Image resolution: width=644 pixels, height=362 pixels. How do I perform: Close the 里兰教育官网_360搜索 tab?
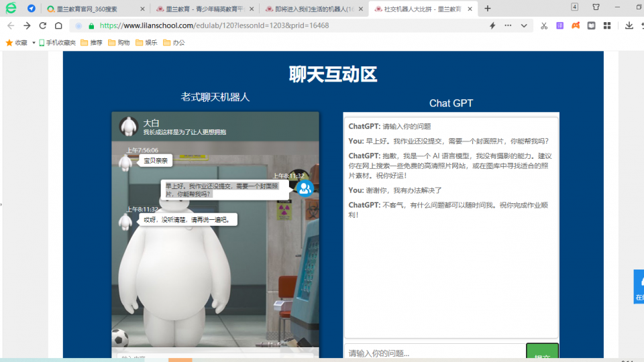(142, 9)
